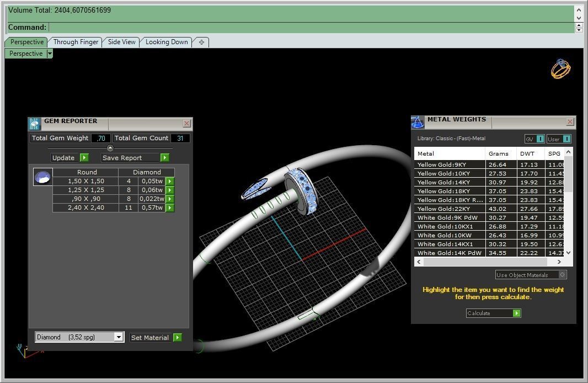
Task: Select White Gold:14KX1 row
Action: click(x=489, y=244)
